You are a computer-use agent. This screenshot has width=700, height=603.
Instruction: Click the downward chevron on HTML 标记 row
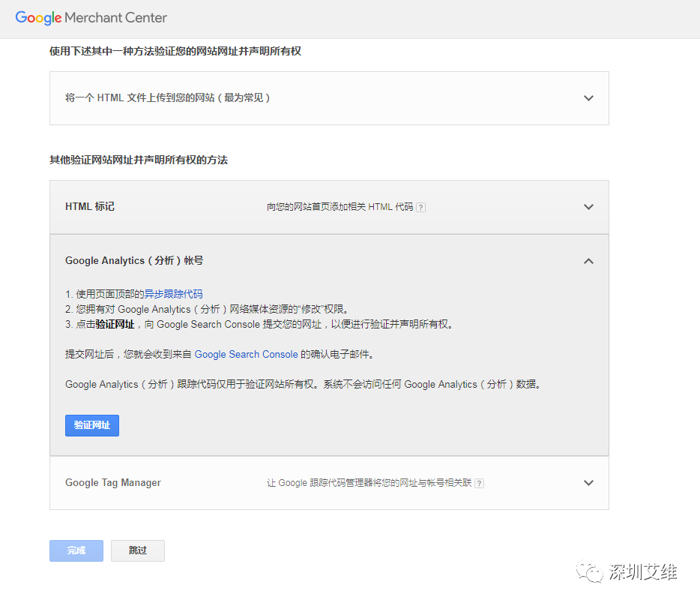tap(589, 207)
